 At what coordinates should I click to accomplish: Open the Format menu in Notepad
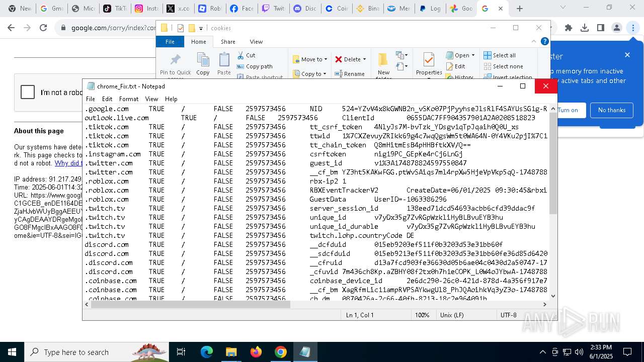click(x=129, y=99)
